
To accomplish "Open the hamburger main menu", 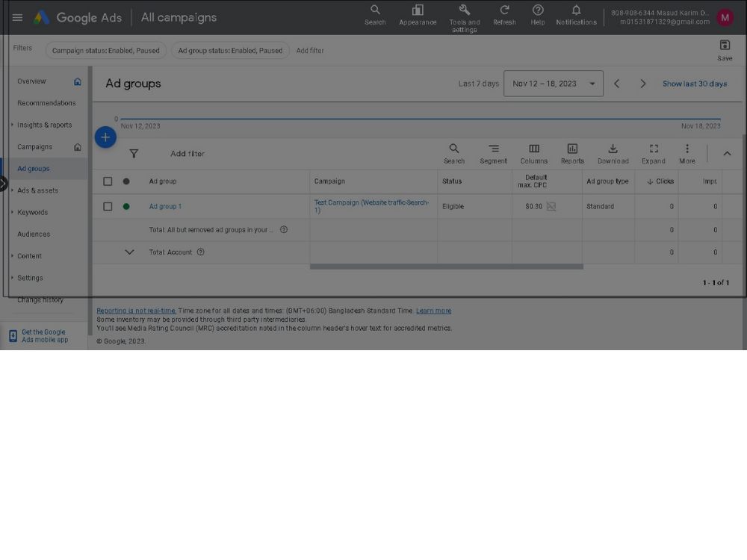I will click(17, 18).
